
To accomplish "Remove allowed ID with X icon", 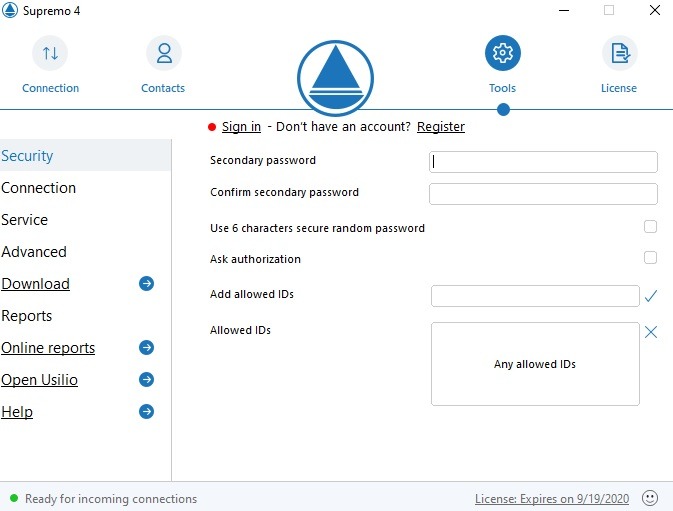I will (651, 332).
